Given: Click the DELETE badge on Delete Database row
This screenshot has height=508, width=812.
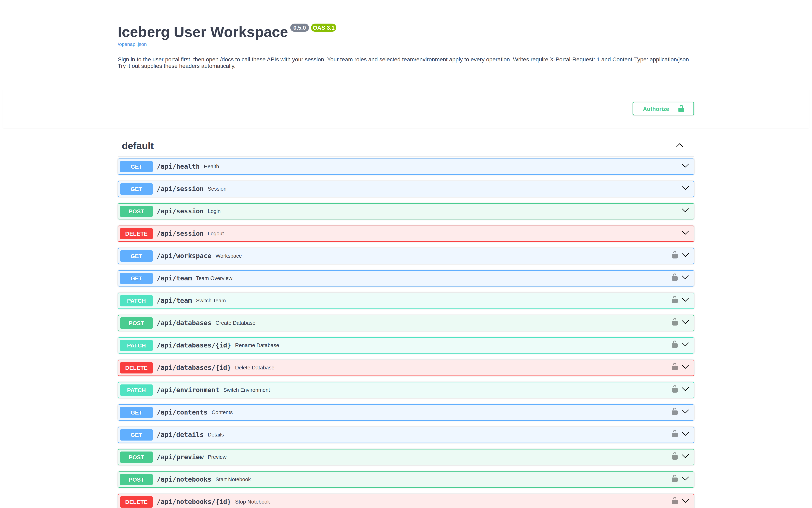Looking at the screenshot, I should [x=136, y=368].
